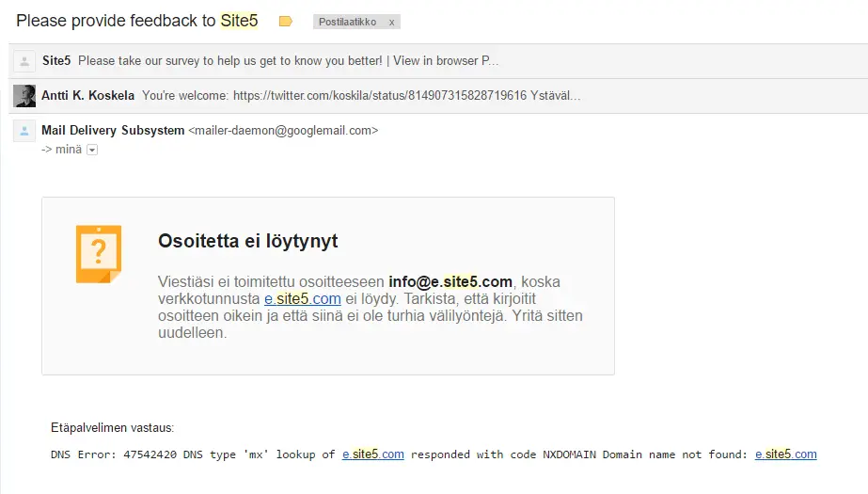The image size is (868, 494).
Task: Open e.site5.com link after "not found:"
Action: tap(785, 454)
